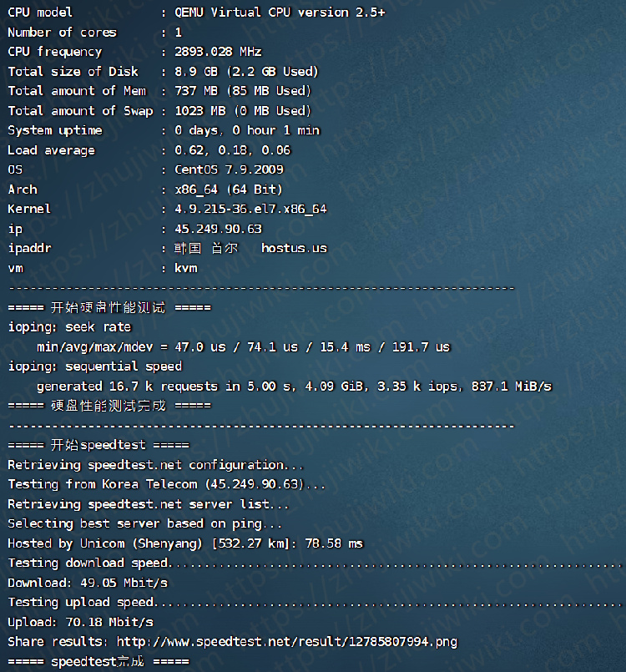626x672 pixels.
Task: Click the 开始硬盘性能测试 header line
Action: [x=109, y=307]
